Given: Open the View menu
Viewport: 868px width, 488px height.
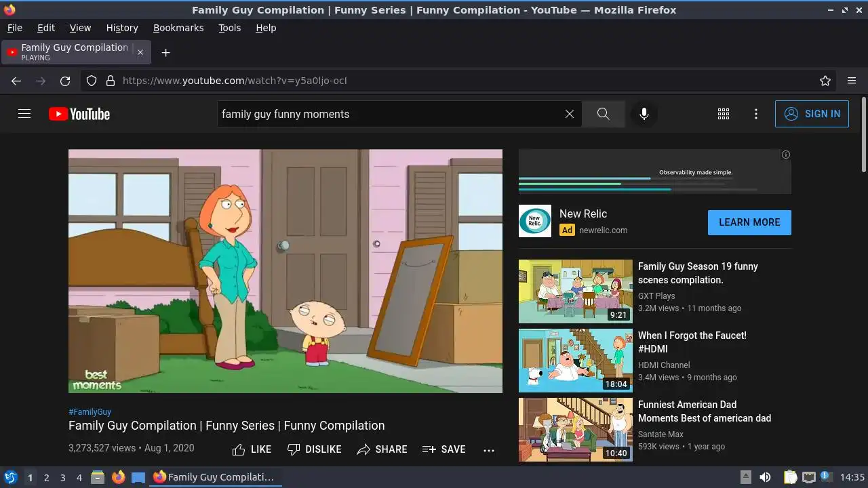Looking at the screenshot, I should [x=80, y=28].
